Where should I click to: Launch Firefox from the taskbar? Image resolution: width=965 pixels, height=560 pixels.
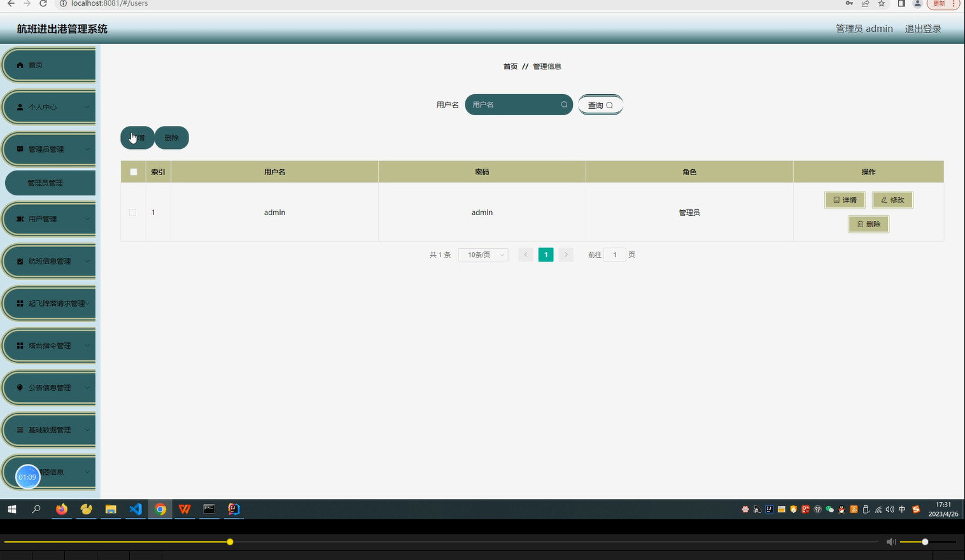click(x=62, y=509)
